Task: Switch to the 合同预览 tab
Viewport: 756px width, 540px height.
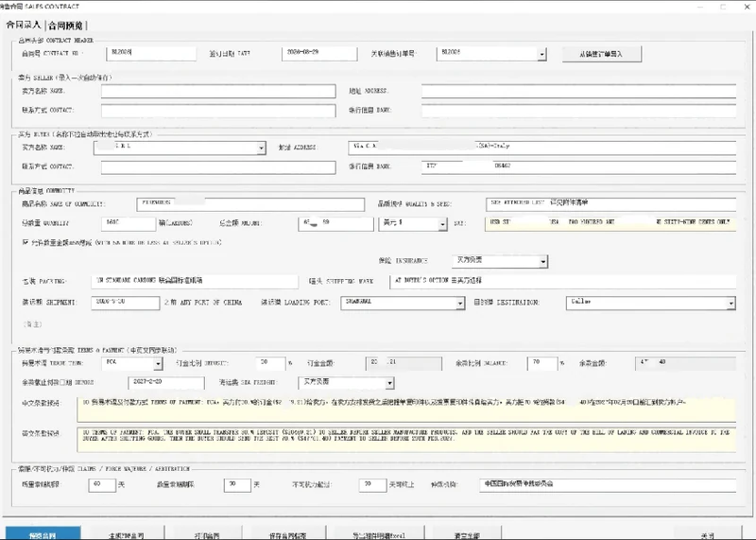Action: [65, 26]
